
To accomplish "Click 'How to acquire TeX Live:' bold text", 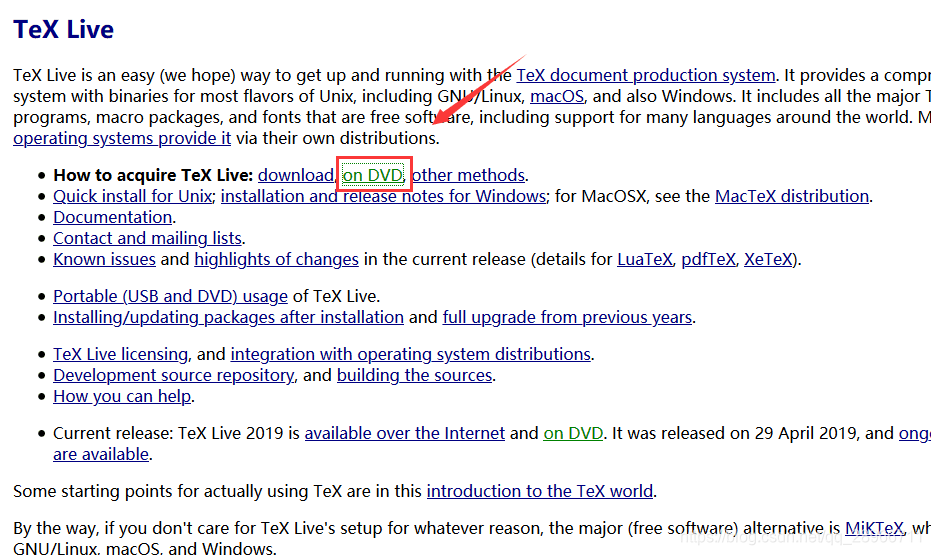I will 153,175.
